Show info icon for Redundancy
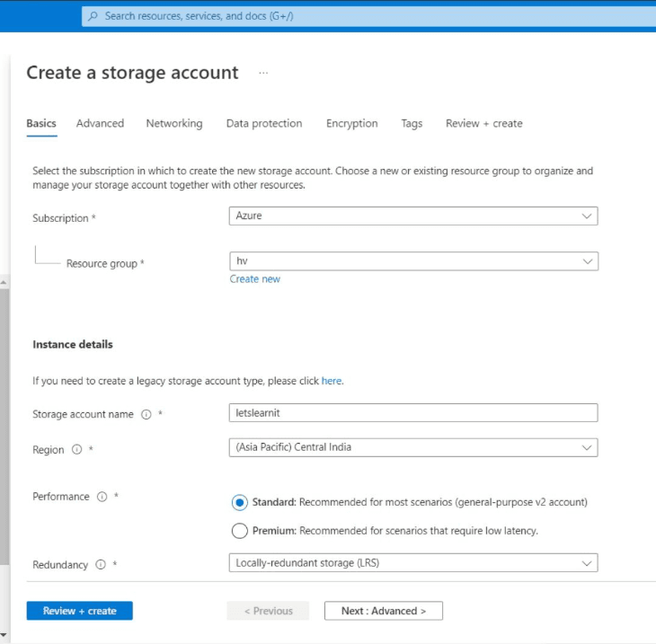Screen dimensions: 656x644 (x=101, y=565)
